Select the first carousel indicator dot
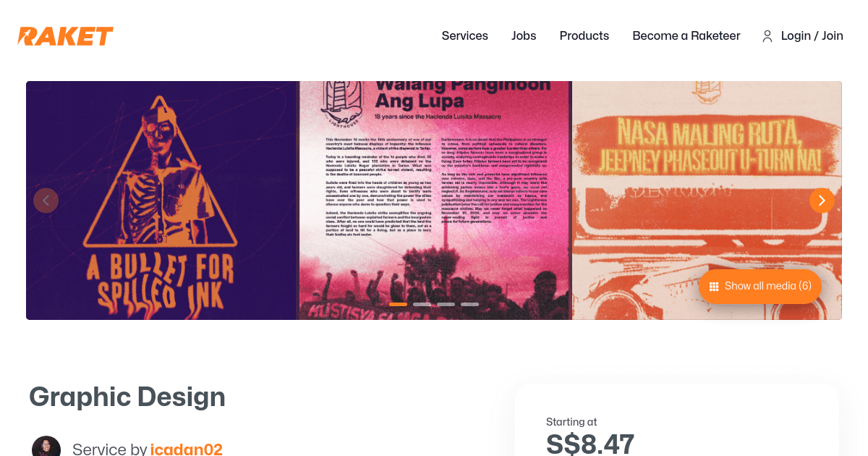 398,305
